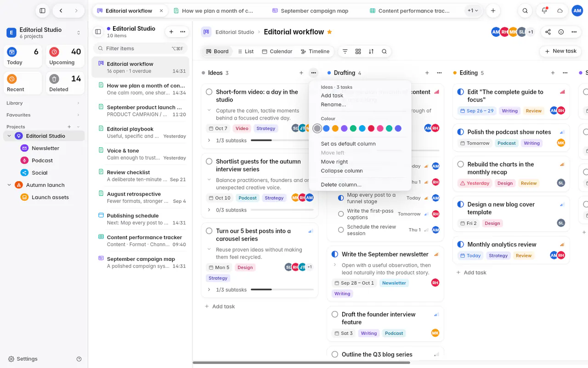Add an item with Editorial Studio list plus icon
Viewport: 588px width, 368px height.
[x=171, y=32]
